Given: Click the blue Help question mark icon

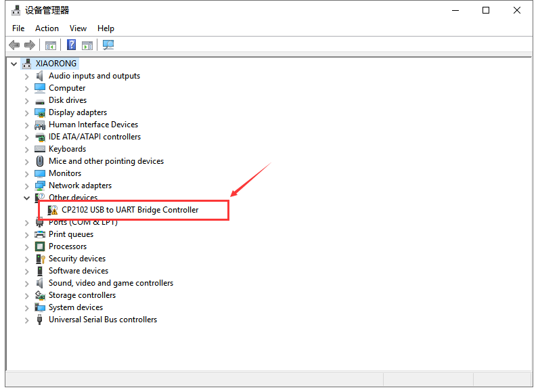Looking at the screenshot, I should 71,45.
